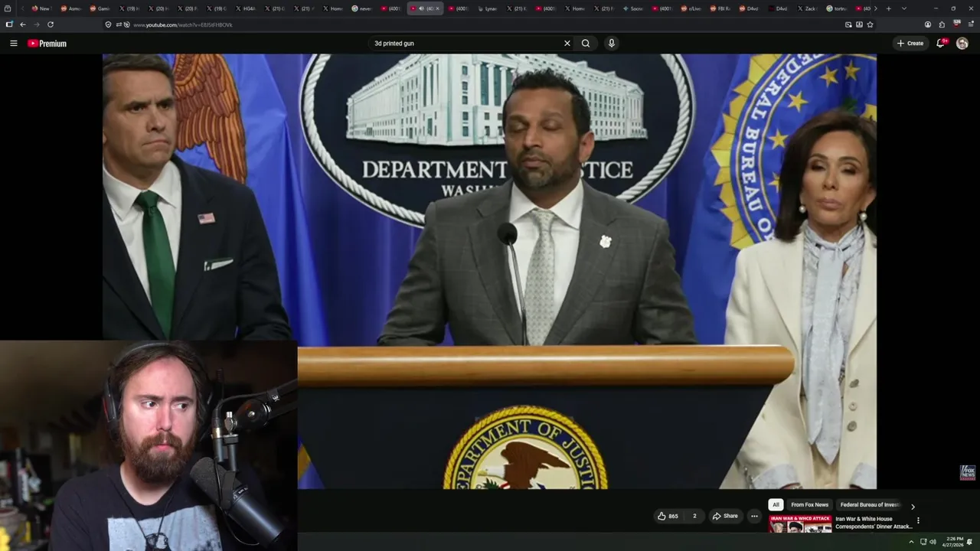Screen dimensions: 980x551
Task: Close the active YouTube tab
Action: tap(437, 8)
